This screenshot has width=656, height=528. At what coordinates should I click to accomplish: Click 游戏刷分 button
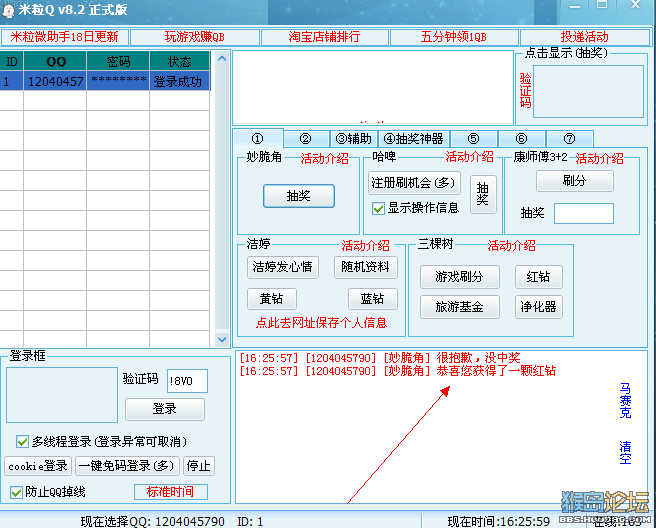pos(459,277)
